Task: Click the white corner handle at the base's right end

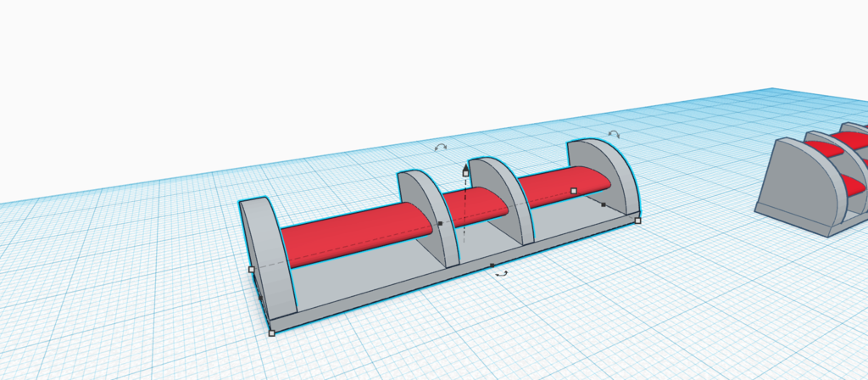Action: (637, 221)
